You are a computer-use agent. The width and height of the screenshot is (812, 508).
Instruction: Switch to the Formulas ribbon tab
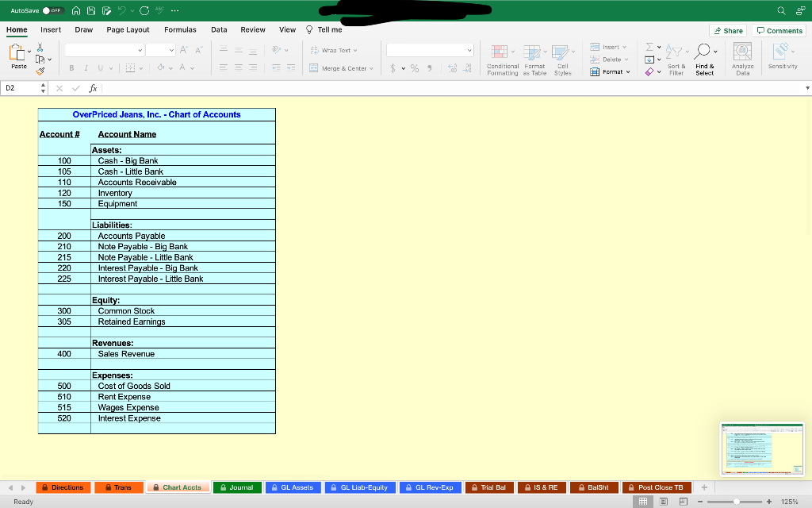click(x=180, y=29)
